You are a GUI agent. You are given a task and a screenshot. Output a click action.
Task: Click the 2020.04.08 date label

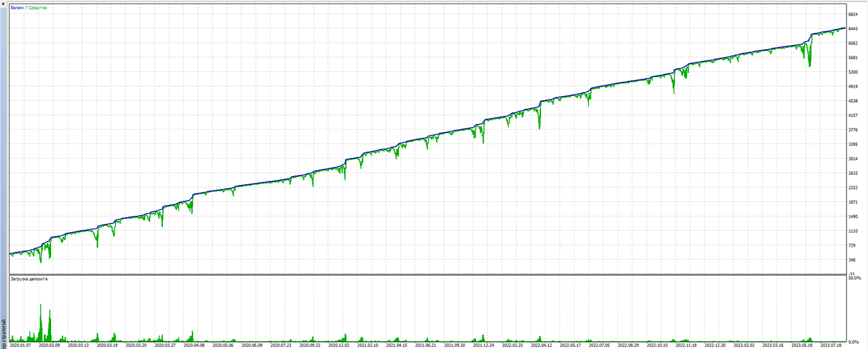pos(194,345)
